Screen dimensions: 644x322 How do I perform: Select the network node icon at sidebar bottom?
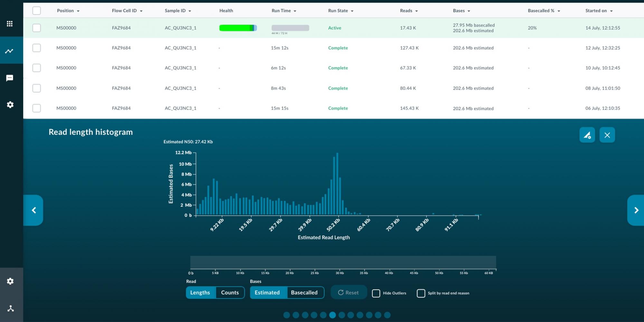click(x=11, y=308)
